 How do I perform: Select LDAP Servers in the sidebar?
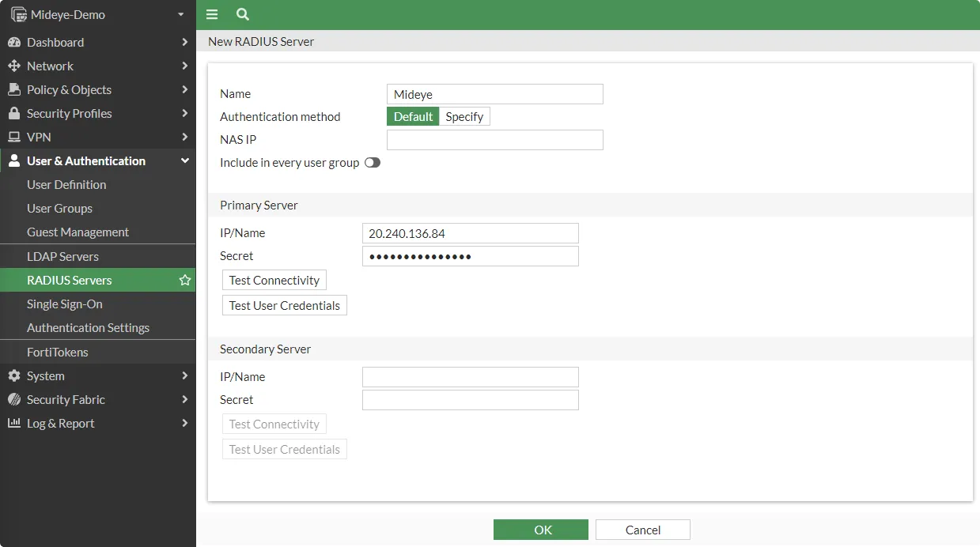pyautogui.click(x=61, y=255)
